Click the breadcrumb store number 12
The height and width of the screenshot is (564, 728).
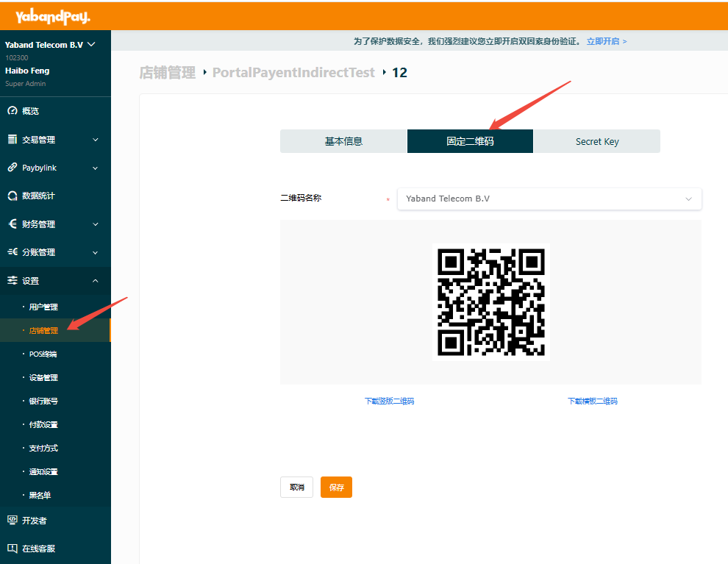coord(399,72)
